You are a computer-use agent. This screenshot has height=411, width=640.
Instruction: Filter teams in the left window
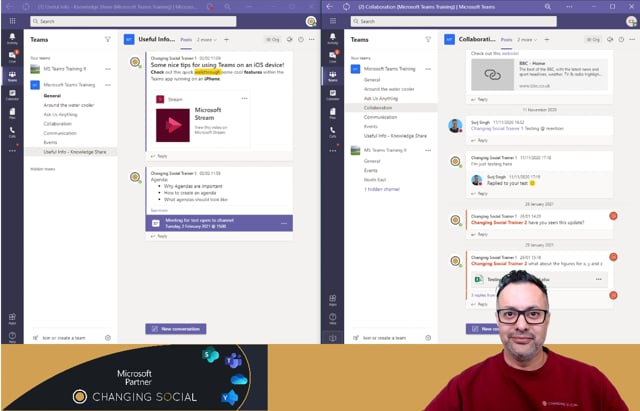[108, 39]
